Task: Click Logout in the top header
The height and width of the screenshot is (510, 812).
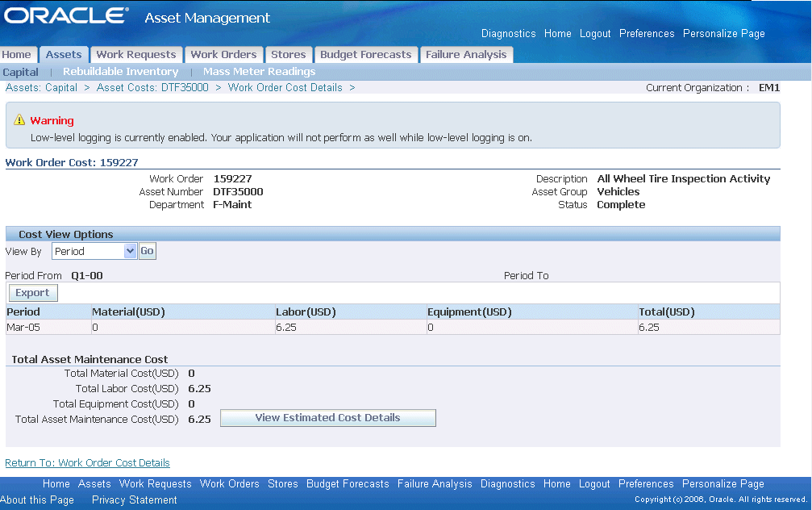Action: [595, 33]
